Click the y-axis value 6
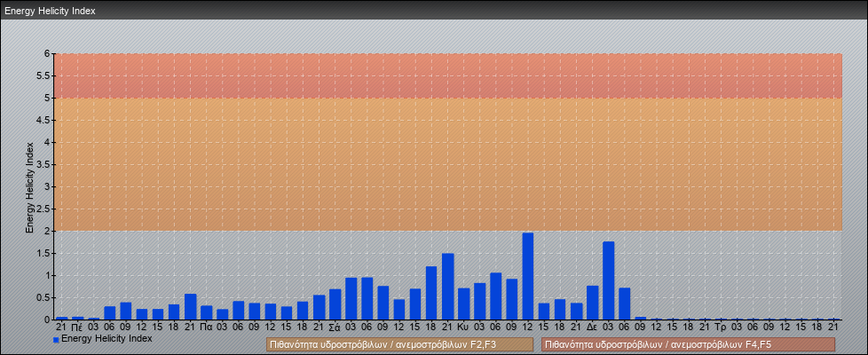 [x=48, y=54]
